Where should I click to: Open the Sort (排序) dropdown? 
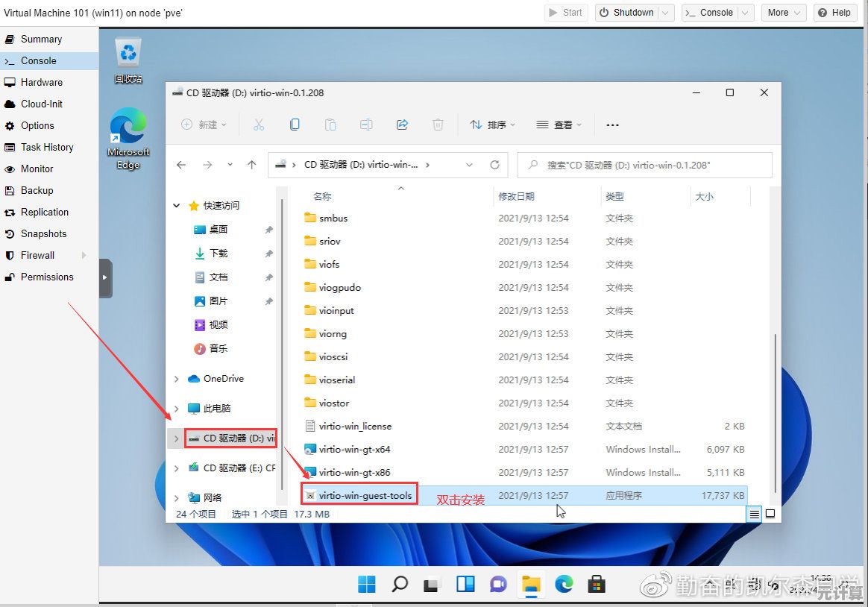click(493, 125)
